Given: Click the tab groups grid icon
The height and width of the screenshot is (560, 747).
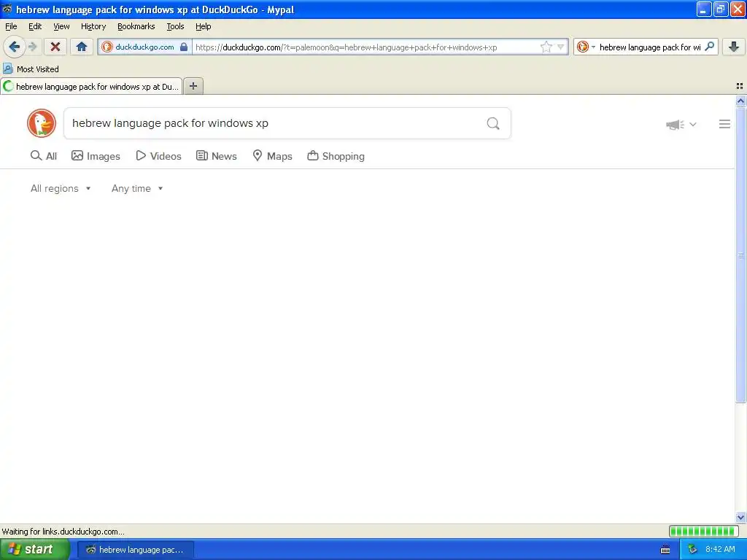Looking at the screenshot, I should tap(740, 86).
